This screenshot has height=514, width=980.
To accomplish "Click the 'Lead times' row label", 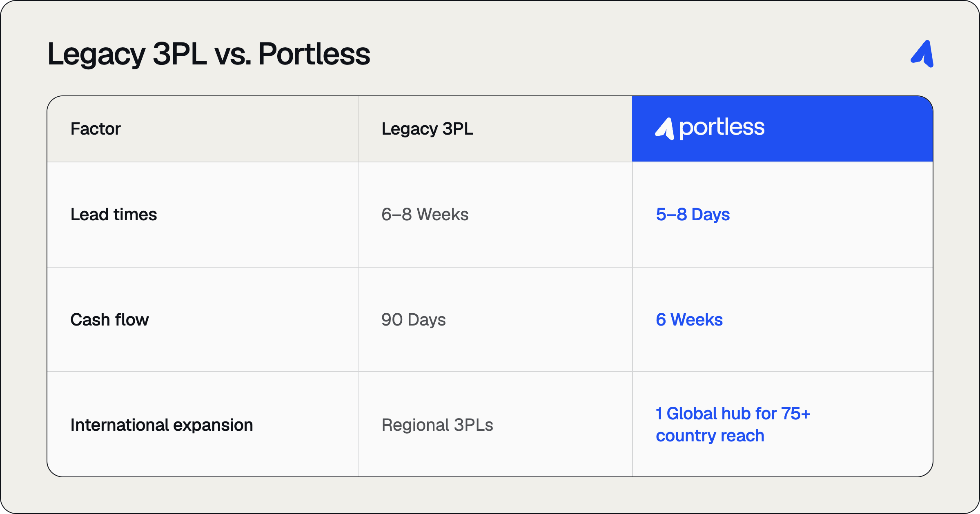I will click(114, 215).
